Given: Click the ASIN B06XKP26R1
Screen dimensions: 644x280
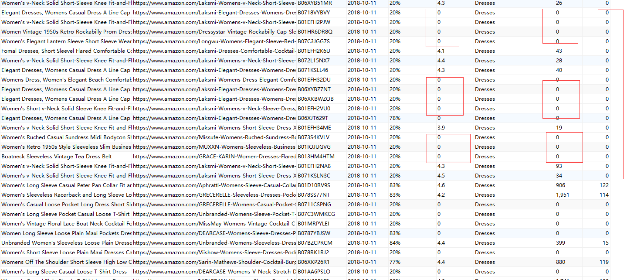Looking at the screenshot, I should (x=314, y=262).
